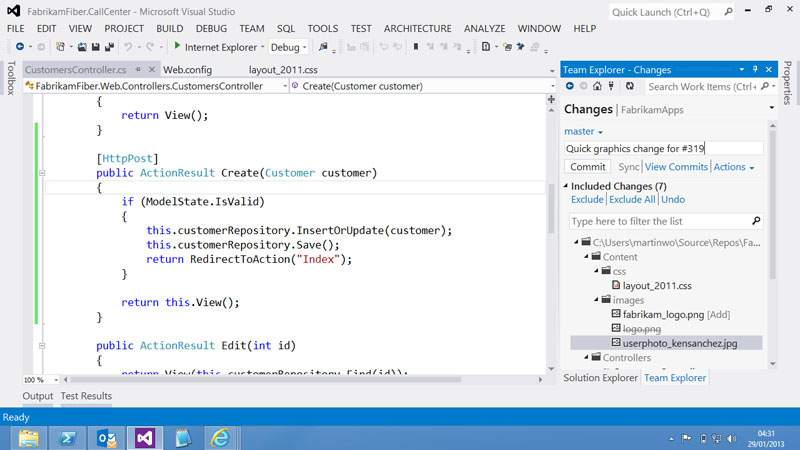Refresh the Team Explorer panel

pyautogui.click(x=630, y=86)
